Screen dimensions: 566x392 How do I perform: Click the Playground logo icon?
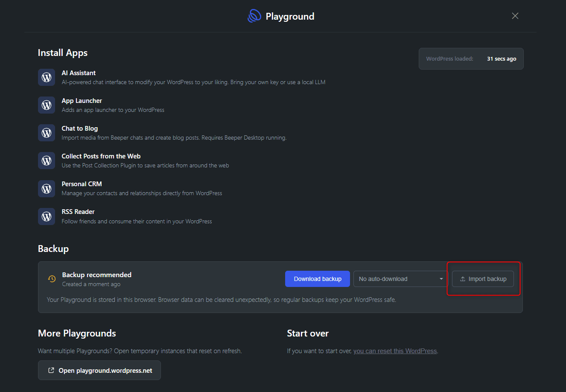tap(254, 16)
